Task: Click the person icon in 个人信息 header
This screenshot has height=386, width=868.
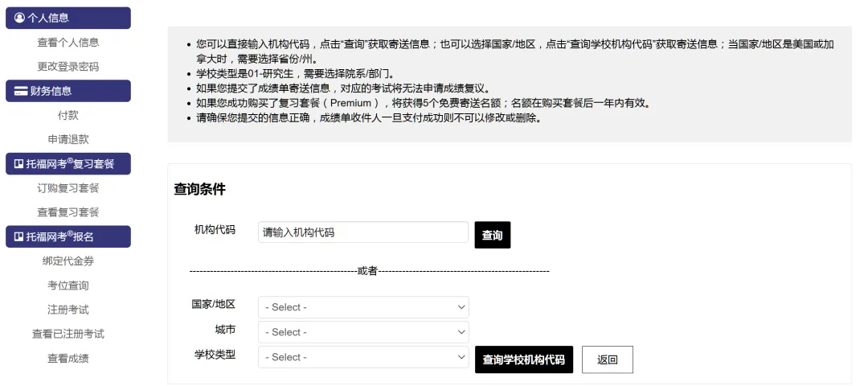Action: [x=19, y=18]
